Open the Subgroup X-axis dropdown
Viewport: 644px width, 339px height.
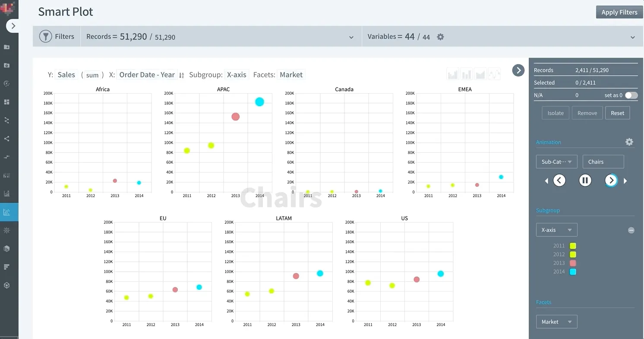(x=556, y=230)
